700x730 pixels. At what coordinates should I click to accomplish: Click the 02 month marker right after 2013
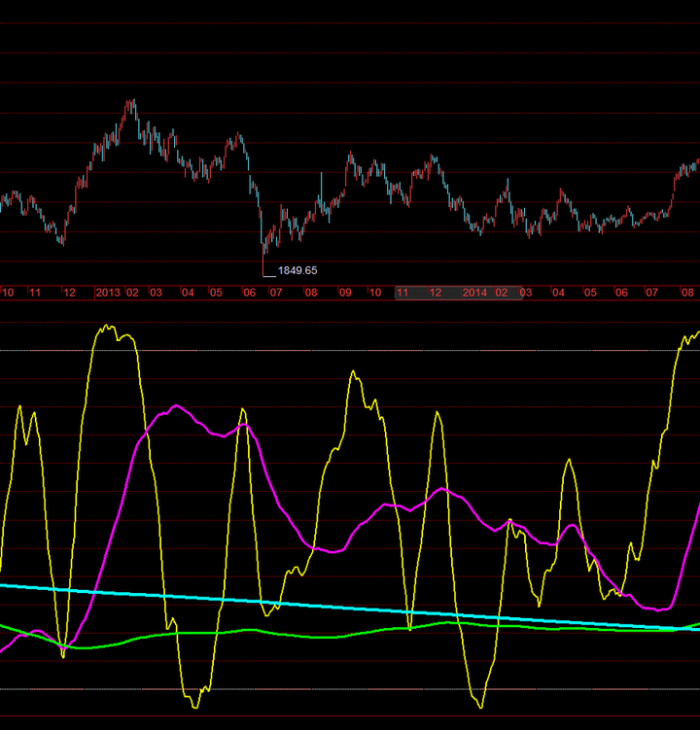pyautogui.click(x=133, y=293)
